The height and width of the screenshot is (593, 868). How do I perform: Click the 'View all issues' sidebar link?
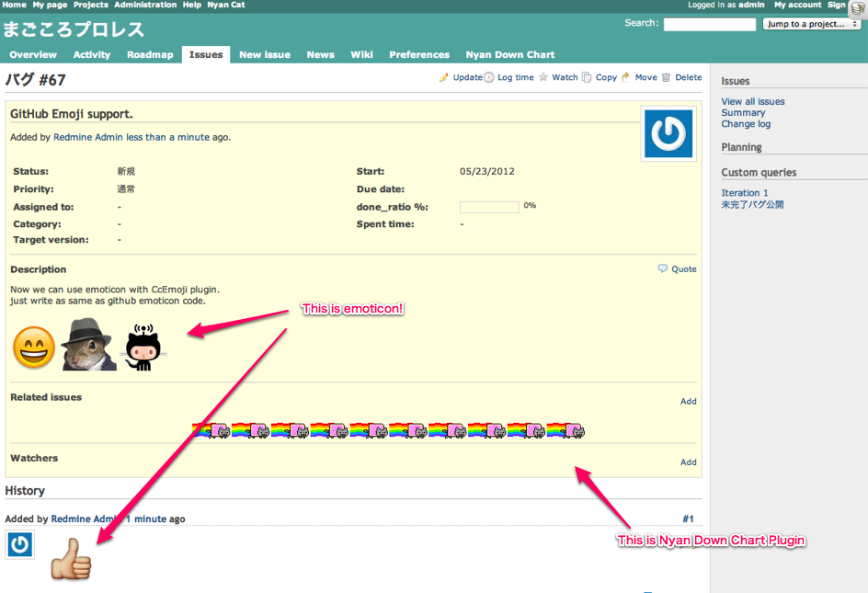click(752, 102)
